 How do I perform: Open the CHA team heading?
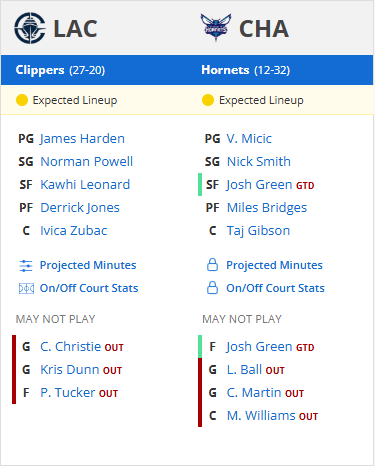pos(264,29)
